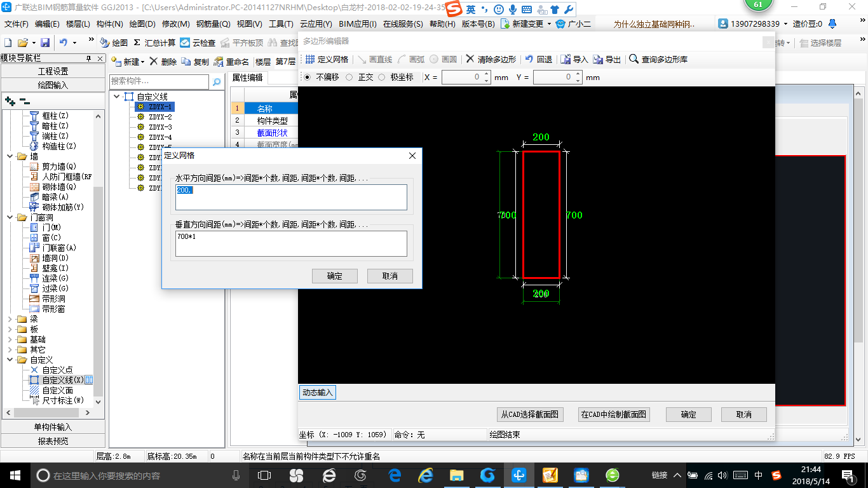Viewport: 868px width, 488px height.
Task: Click 清除多边形 to clear the polygon
Action: (491, 59)
